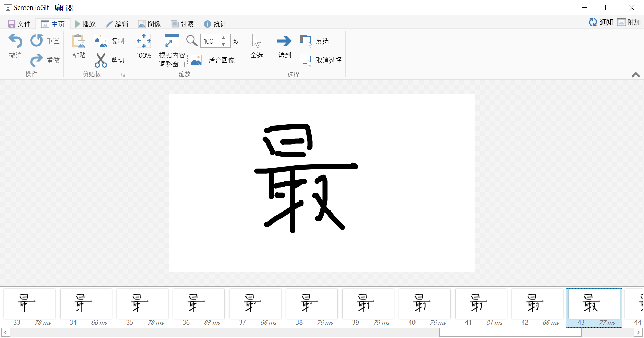Collapse the ribbon with chevron
Image resolution: width=644 pixels, height=338 pixels.
pyautogui.click(x=635, y=75)
